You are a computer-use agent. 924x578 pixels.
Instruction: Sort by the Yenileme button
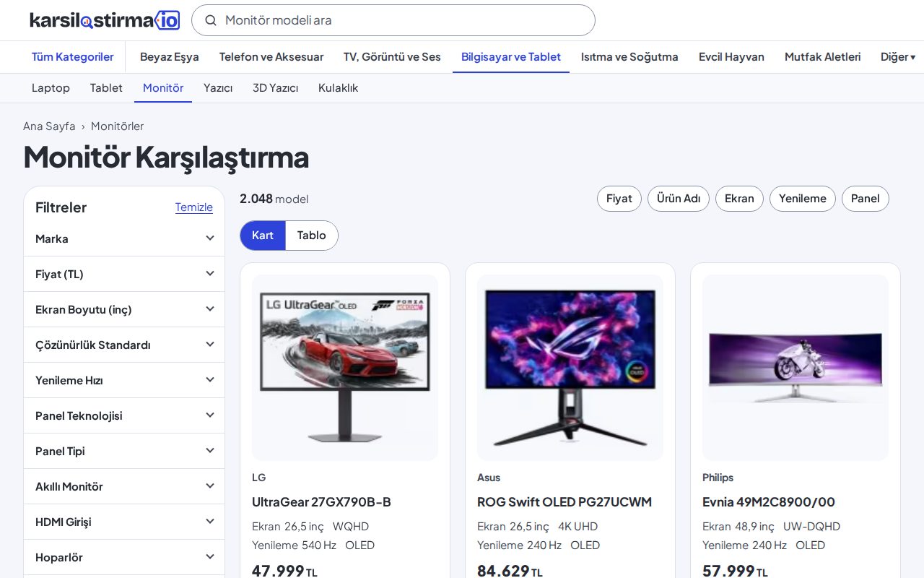point(803,199)
